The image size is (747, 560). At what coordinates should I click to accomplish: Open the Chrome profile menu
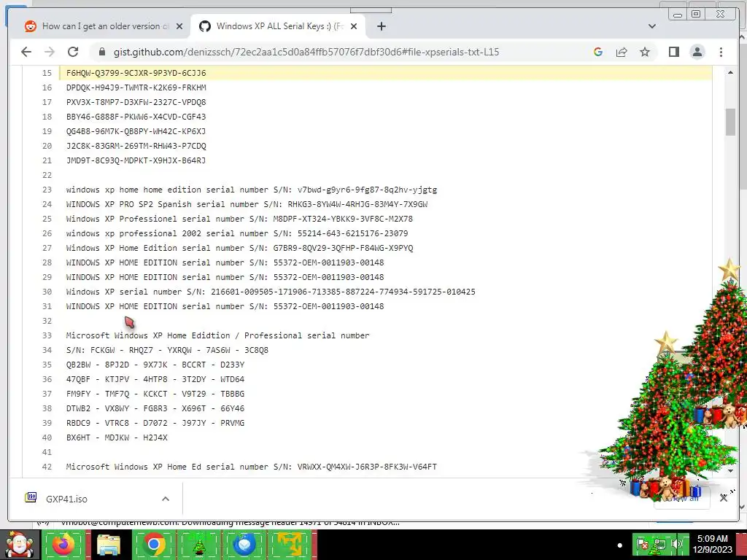pyautogui.click(x=697, y=52)
